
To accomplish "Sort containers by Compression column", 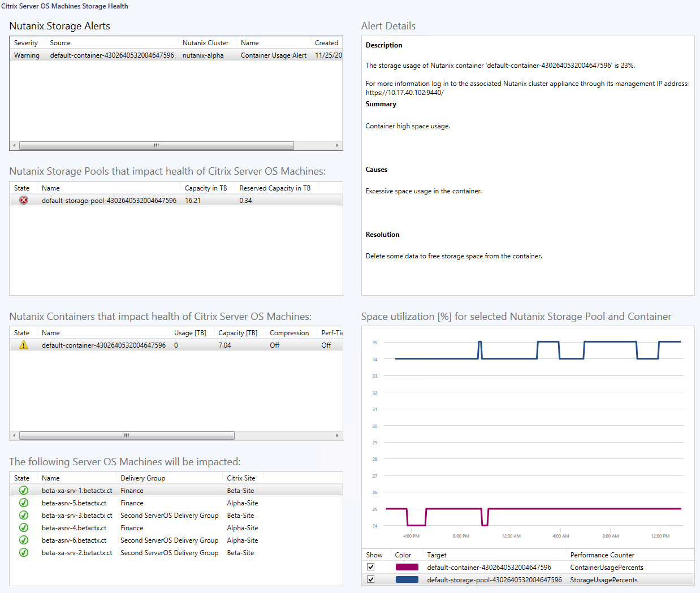I will click(289, 333).
